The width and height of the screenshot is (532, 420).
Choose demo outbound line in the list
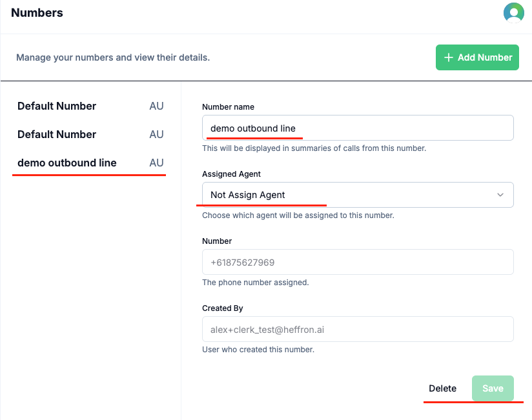[90, 163]
